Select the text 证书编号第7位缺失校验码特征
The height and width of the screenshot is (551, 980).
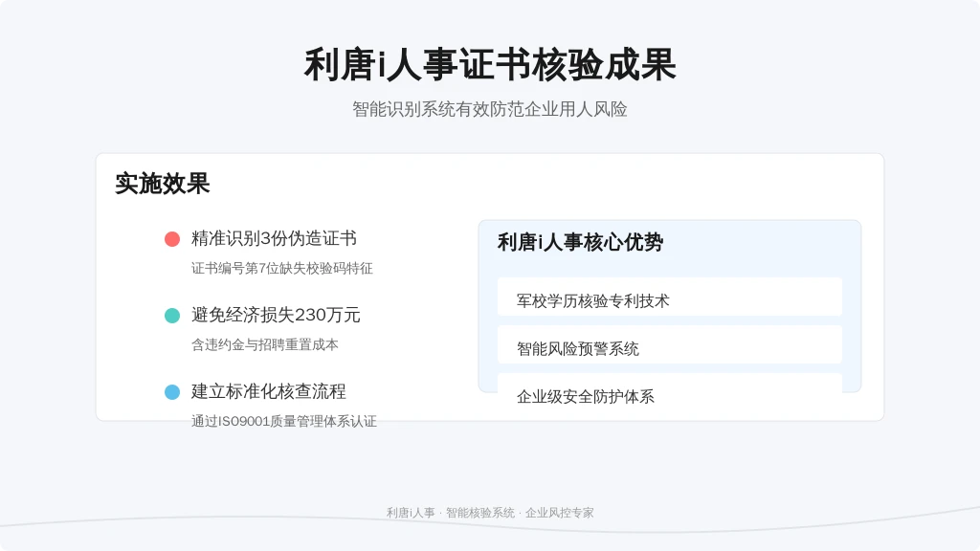[x=282, y=269]
